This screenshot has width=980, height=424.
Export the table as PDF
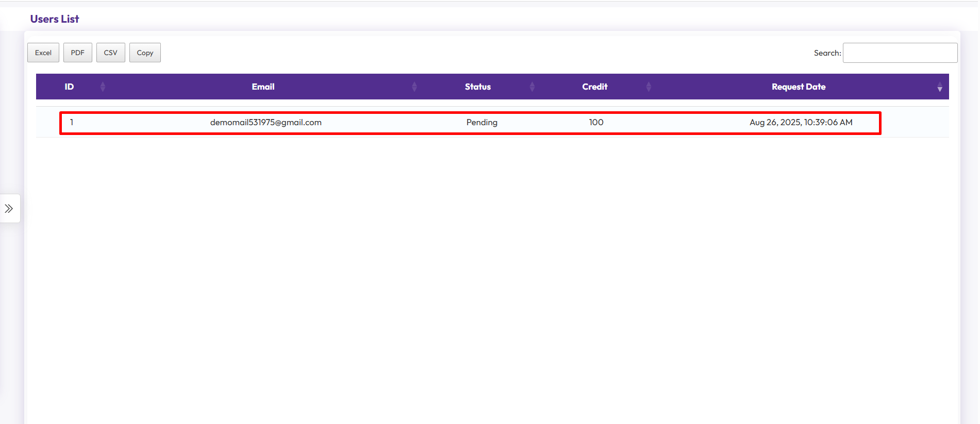[78, 53]
